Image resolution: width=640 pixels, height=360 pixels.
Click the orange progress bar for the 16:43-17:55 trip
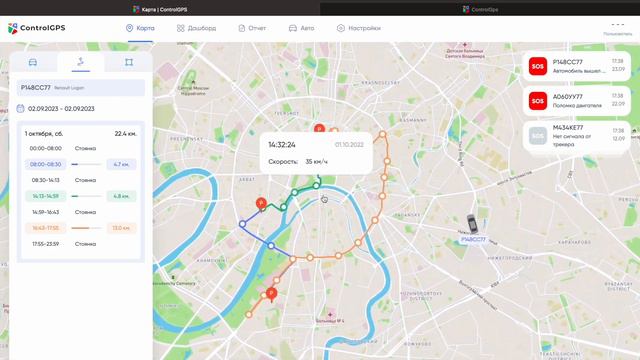[x=86, y=228]
